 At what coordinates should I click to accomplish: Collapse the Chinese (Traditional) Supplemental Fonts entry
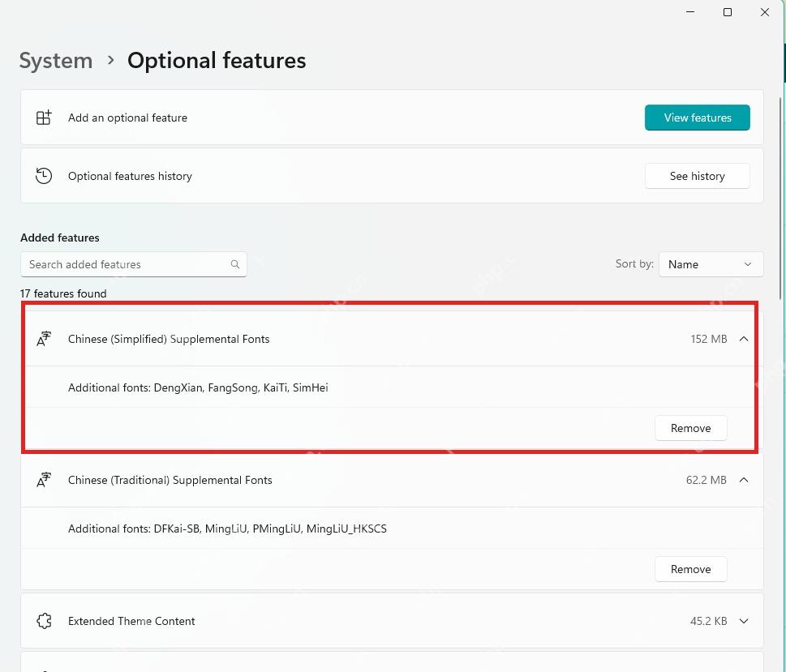744,480
